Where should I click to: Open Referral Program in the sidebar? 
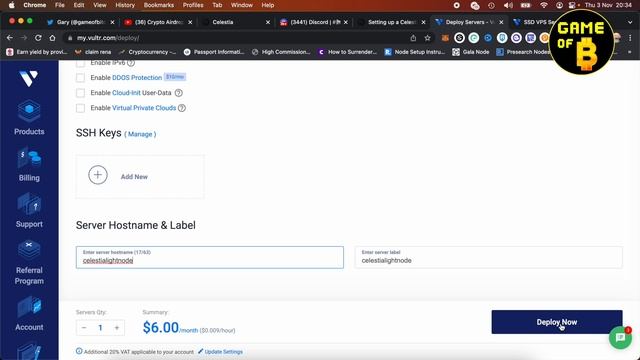click(29, 262)
